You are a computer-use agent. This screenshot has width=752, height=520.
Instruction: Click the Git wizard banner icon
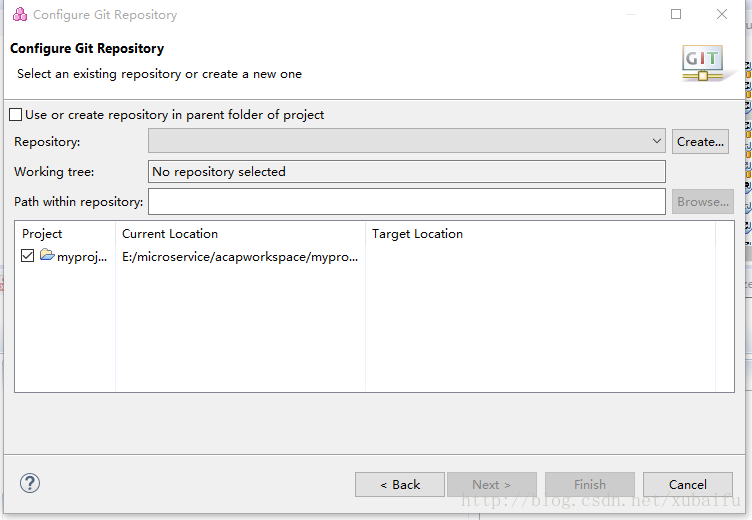coord(704,63)
